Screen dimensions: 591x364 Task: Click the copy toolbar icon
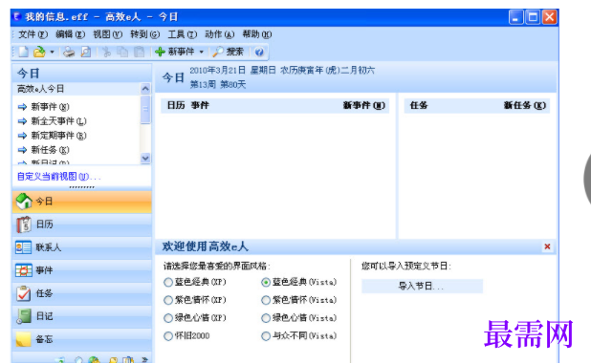pos(122,52)
